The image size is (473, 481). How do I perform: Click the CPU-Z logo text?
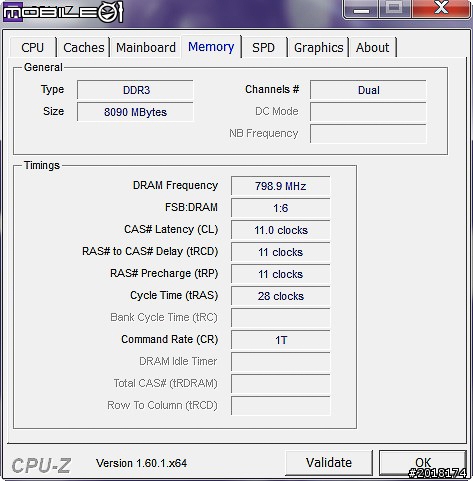point(41,465)
